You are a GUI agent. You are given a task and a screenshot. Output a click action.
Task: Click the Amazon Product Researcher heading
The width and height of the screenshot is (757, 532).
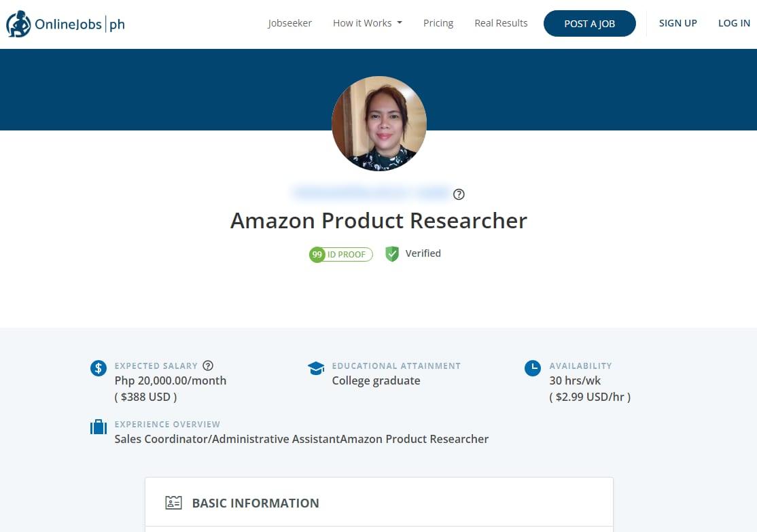378,221
